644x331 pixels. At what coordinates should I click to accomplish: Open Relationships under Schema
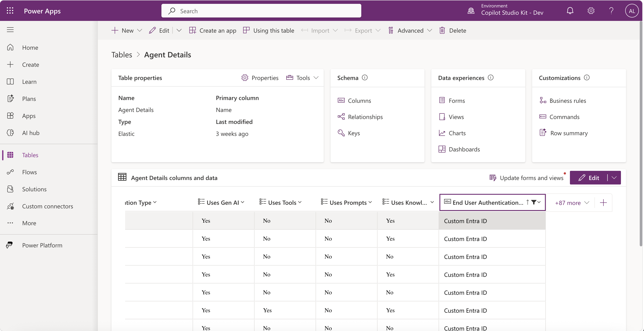click(x=360, y=117)
